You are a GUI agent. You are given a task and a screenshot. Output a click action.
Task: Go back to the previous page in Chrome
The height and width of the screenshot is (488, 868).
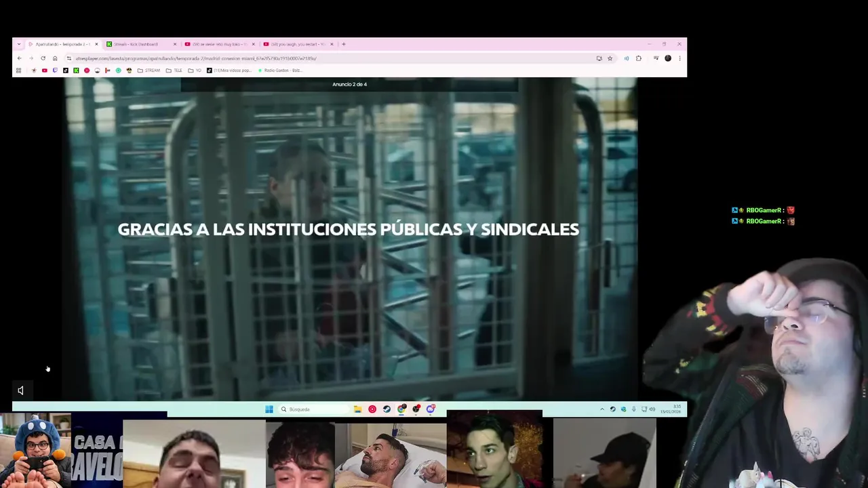point(19,58)
